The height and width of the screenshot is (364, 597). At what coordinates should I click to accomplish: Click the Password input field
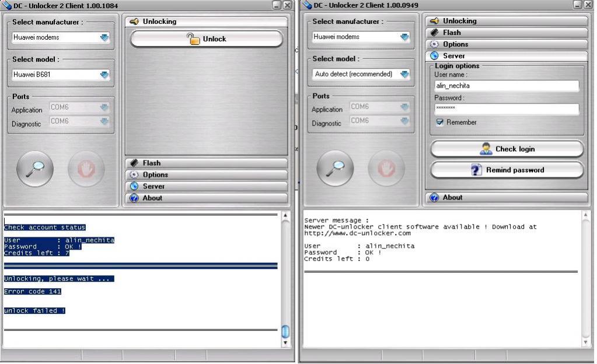click(x=507, y=108)
